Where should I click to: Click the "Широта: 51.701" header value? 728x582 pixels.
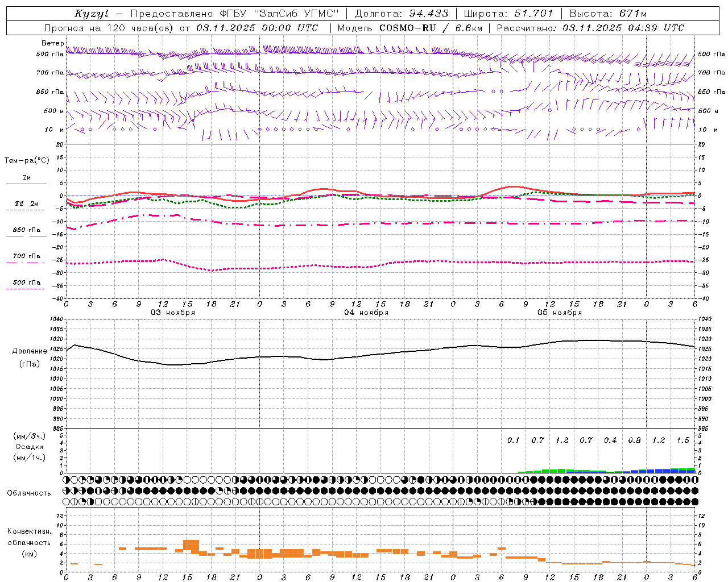[x=508, y=14]
